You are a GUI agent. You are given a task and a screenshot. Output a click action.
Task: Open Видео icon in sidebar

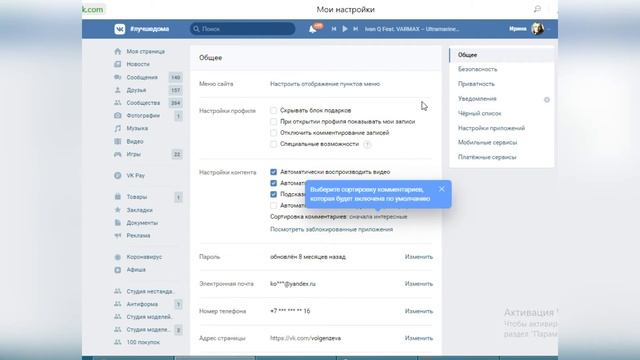(x=118, y=141)
